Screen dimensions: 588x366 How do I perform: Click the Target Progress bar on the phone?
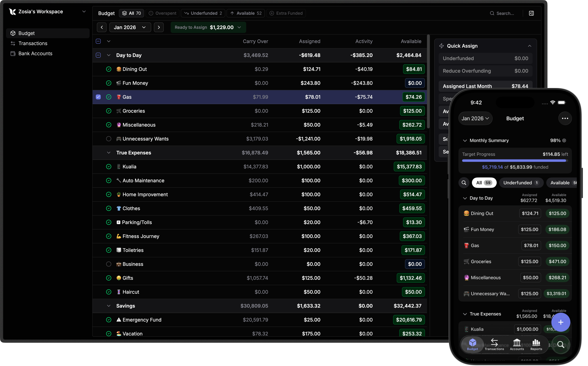(x=514, y=160)
